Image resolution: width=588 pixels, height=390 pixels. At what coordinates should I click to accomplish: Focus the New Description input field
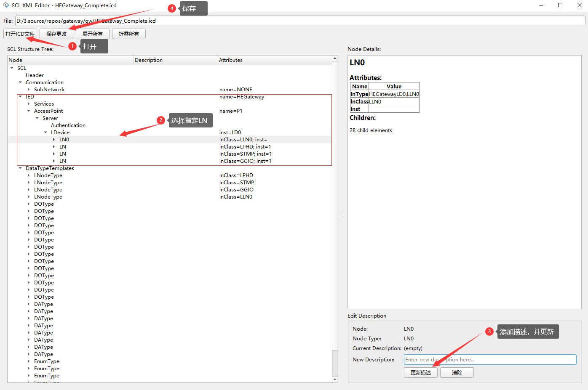tap(489, 360)
